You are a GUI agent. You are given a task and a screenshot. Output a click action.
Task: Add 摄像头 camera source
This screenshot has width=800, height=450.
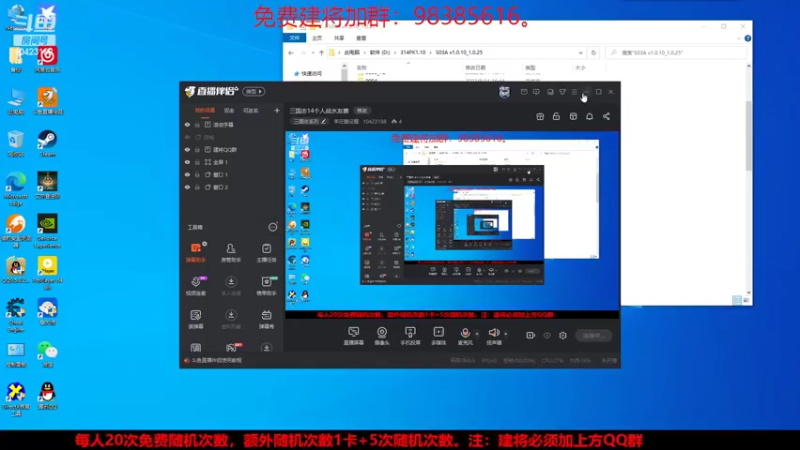[382, 336]
